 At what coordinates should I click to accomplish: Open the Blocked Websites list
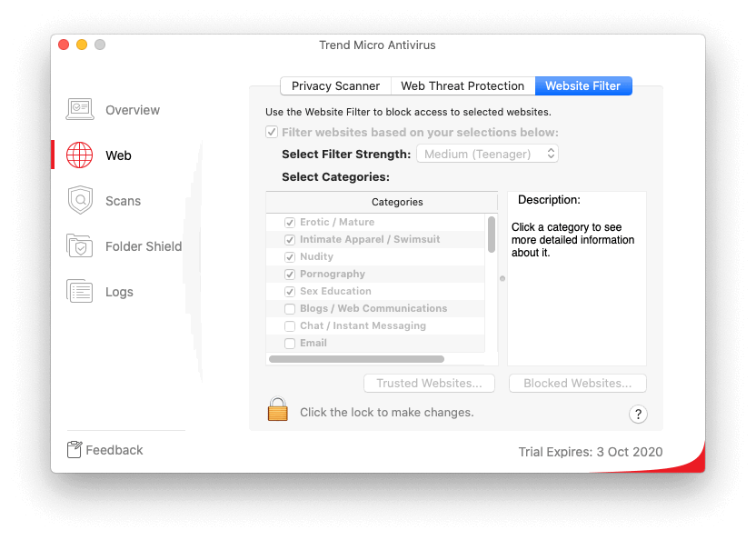point(578,383)
